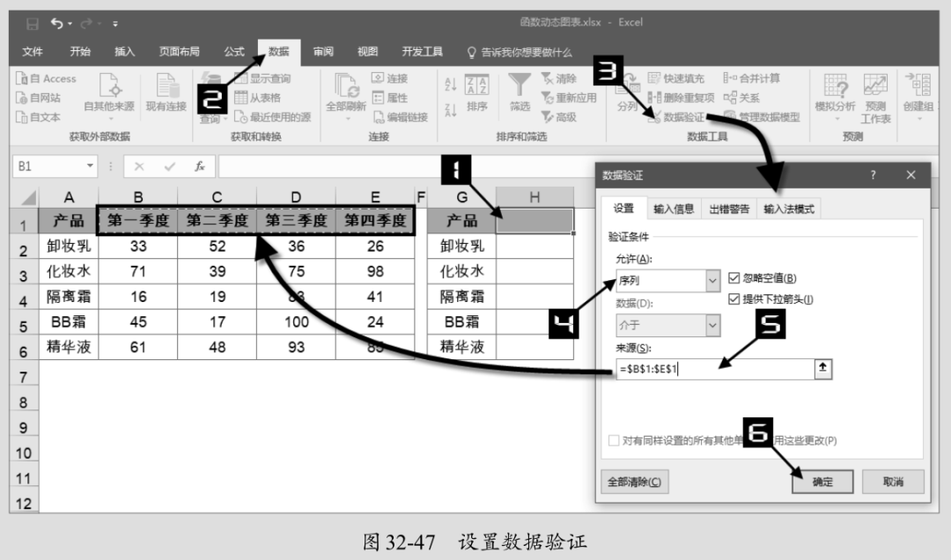This screenshot has height=560, width=951.
Task: Click 从表格 in ribbon
Action: pos(258,98)
